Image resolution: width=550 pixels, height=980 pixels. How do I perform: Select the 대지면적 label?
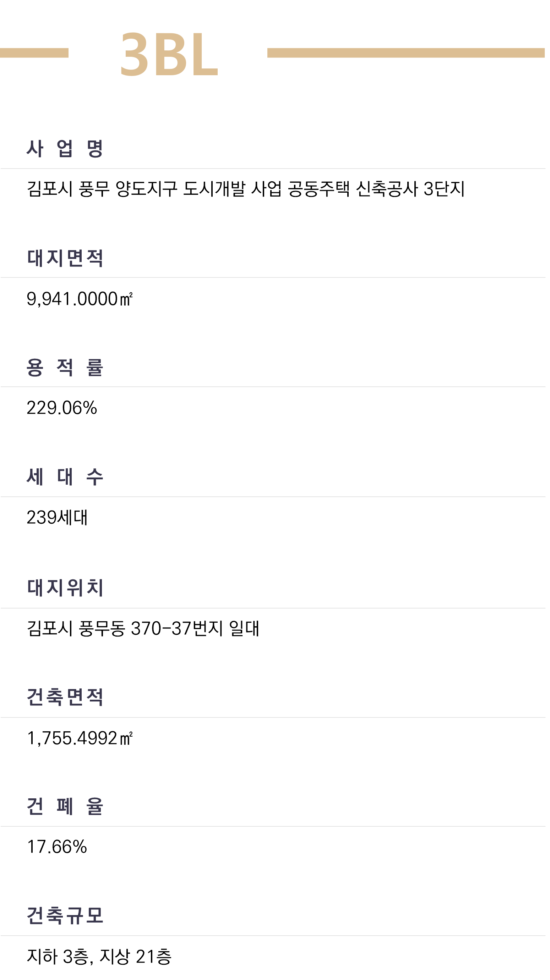[x=65, y=258]
